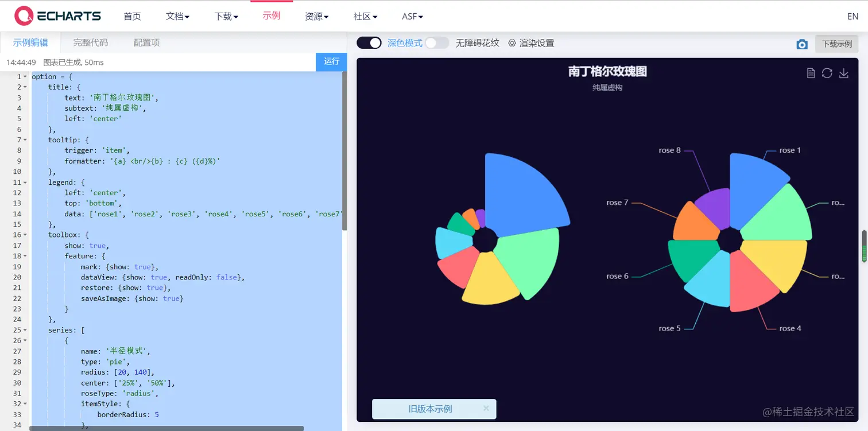Click the restore icon in chart toolbox
The image size is (868, 431).
(827, 73)
